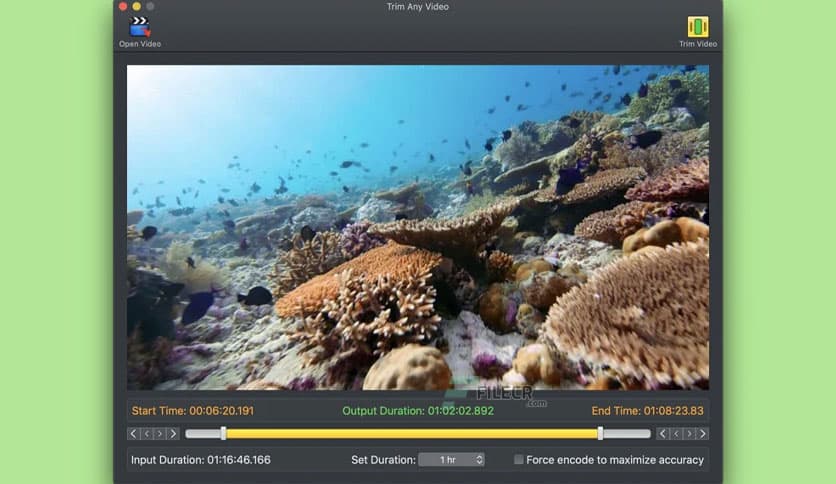The width and height of the screenshot is (836, 484).
Task: Click the End Time 01:08:23.83 label
Action: (x=647, y=411)
